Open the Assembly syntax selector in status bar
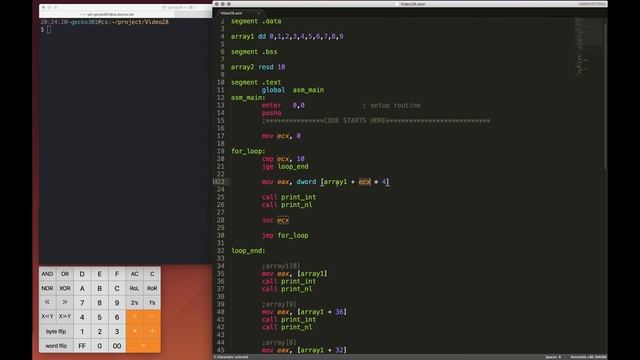The image size is (640, 360). [x=588, y=357]
